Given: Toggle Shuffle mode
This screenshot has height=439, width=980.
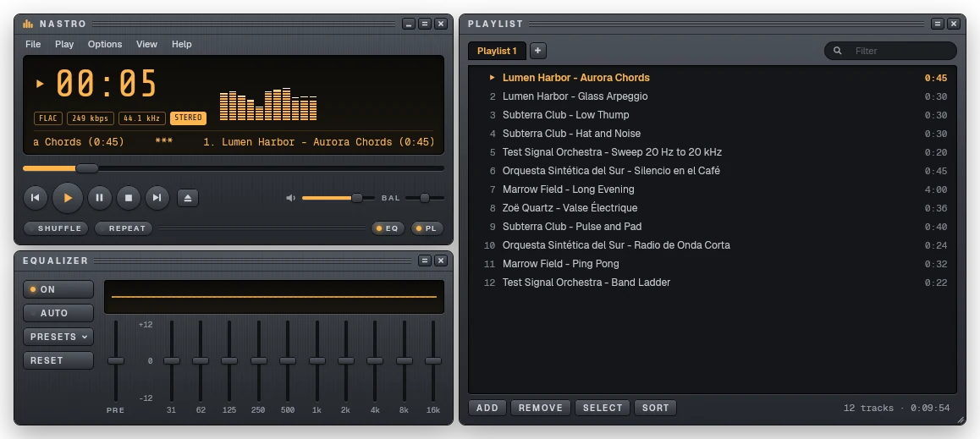Looking at the screenshot, I should [56, 228].
